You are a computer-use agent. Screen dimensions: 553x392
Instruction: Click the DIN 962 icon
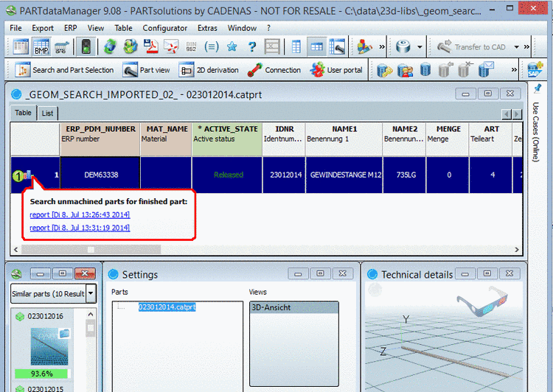191,47
